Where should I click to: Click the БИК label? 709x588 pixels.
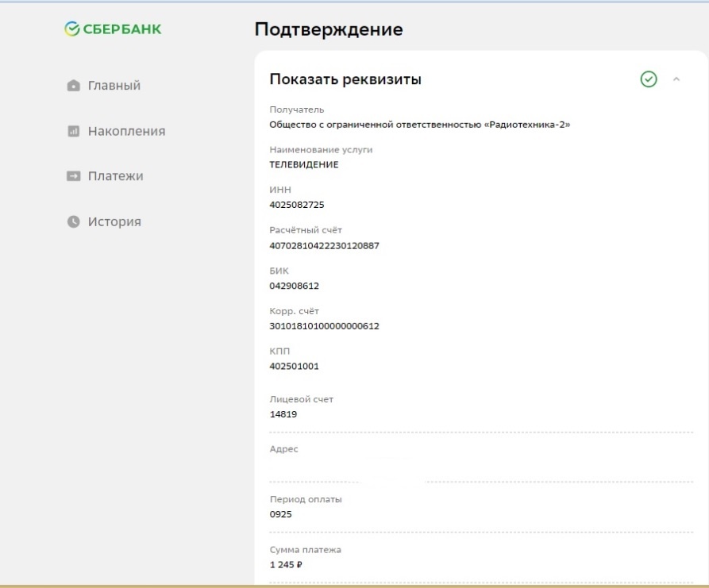279,271
